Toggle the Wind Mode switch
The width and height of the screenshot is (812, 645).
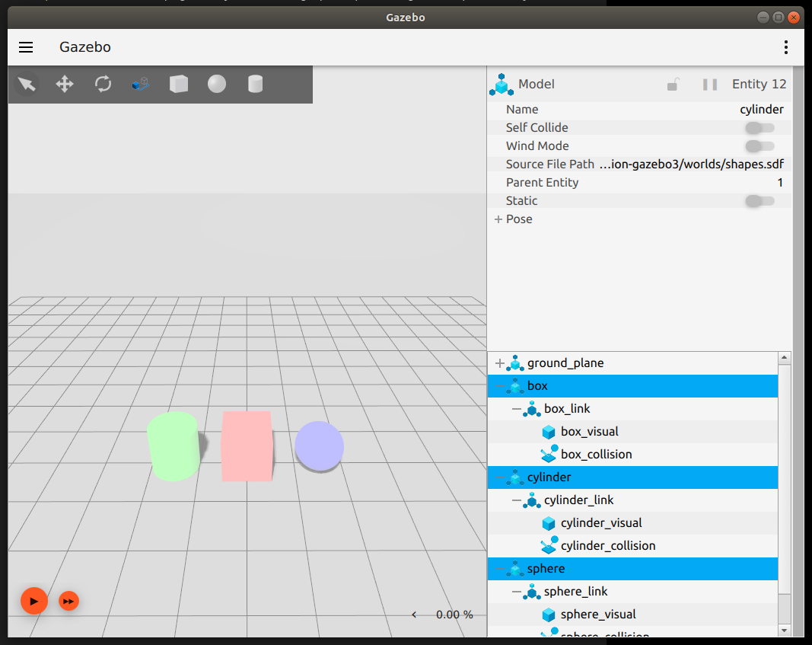pos(759,146)
